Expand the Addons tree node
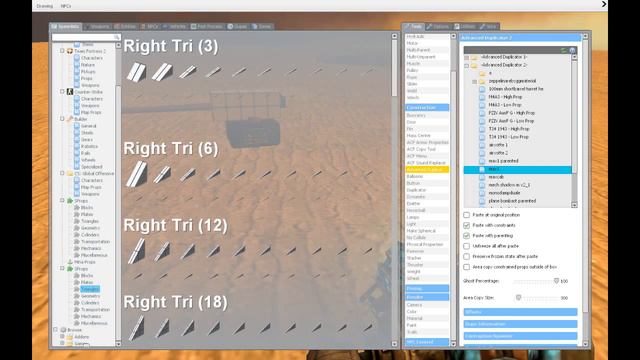 (62, 337)
